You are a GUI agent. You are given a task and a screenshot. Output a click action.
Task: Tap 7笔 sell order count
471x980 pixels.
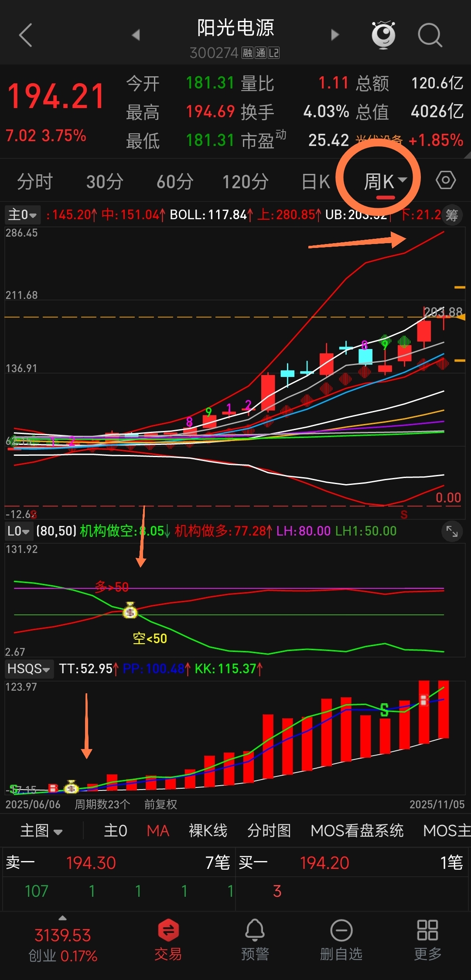[217, 863]
